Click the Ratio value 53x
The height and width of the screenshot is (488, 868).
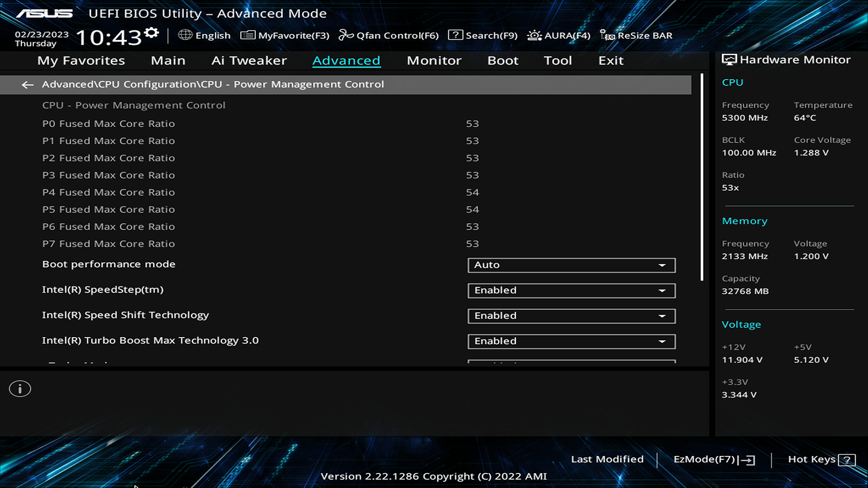(x=730, y=188)
